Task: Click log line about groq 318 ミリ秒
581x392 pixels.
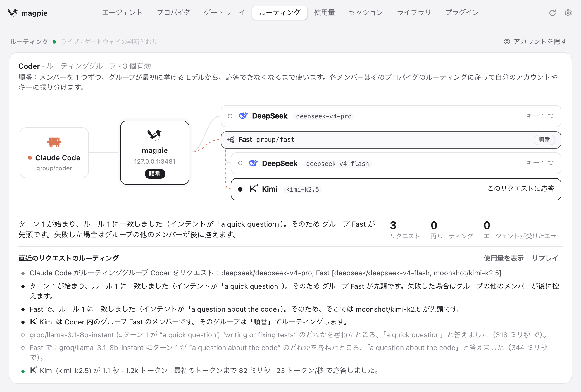Action: coord(289,335)
